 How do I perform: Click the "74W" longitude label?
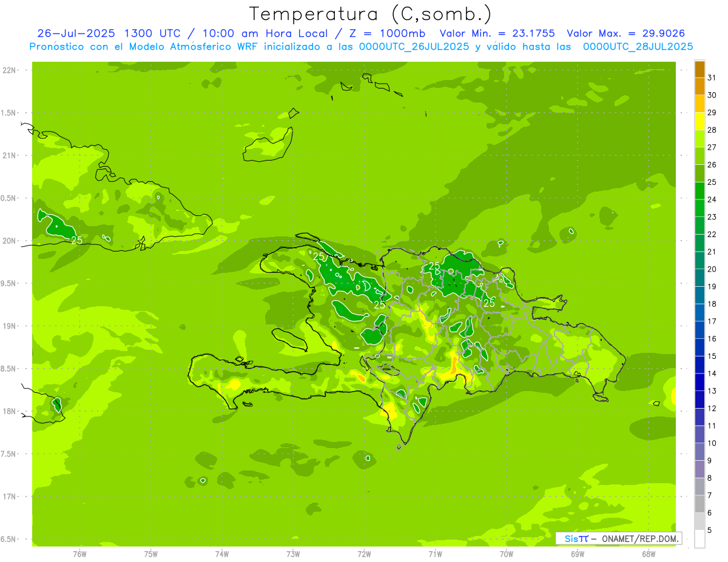(222, 554)
